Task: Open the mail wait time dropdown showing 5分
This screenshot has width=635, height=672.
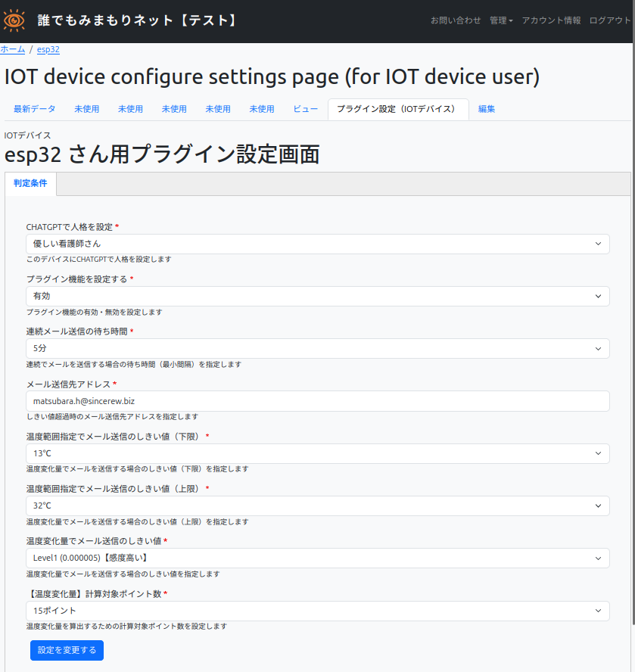Action: pos(317,348)
